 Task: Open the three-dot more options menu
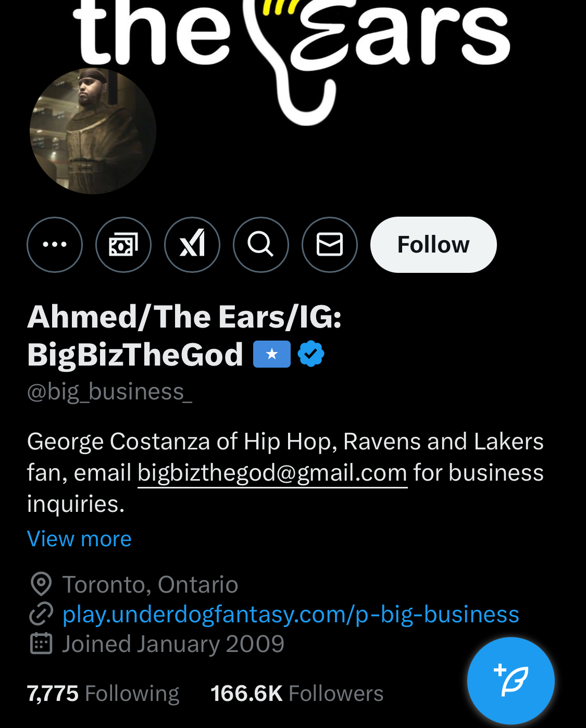(55, 245)
